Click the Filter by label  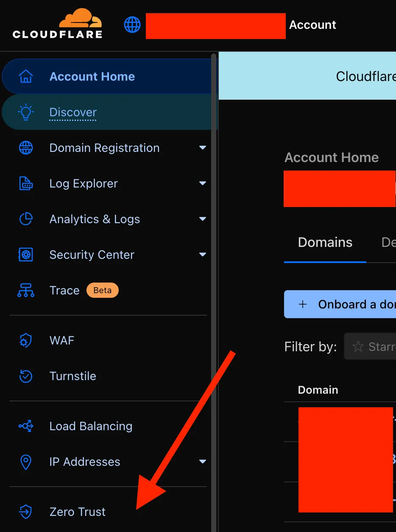tap(310, 347)
